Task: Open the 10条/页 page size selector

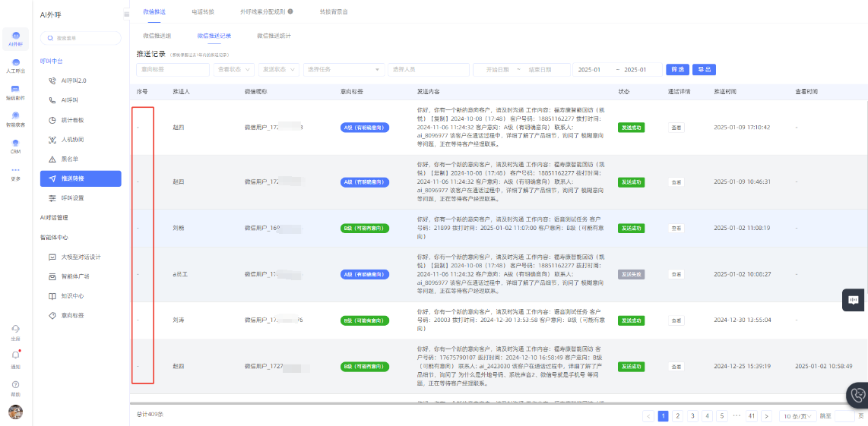Action: pos(797,416)
